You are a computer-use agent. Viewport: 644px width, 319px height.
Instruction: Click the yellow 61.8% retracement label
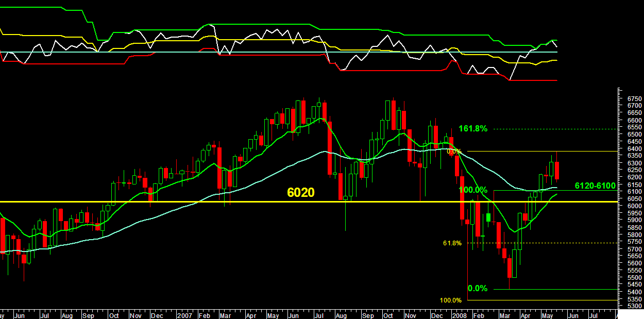point(452,243)
